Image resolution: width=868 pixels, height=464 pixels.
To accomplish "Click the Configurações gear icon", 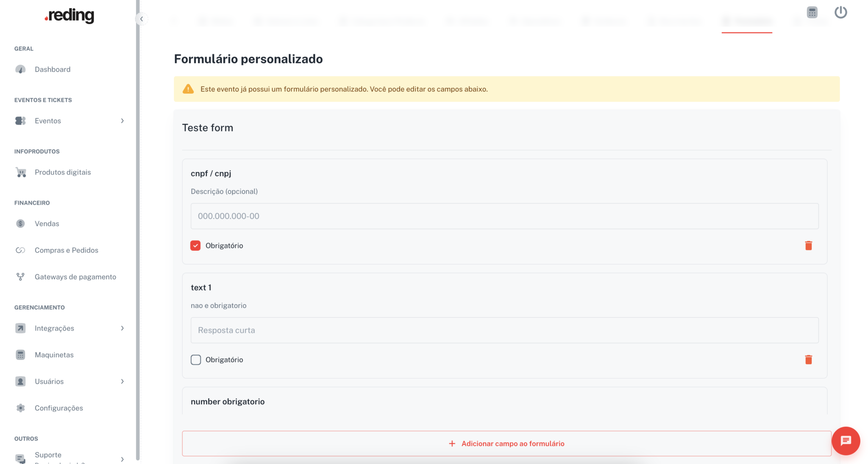I will pyautogui.click(x=20, y=408).
